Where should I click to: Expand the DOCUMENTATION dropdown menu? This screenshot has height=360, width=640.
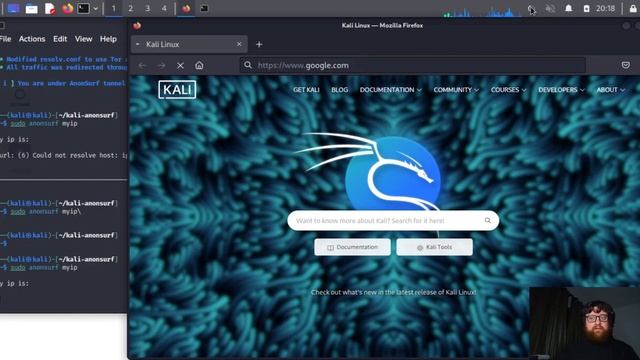(391, 90)
